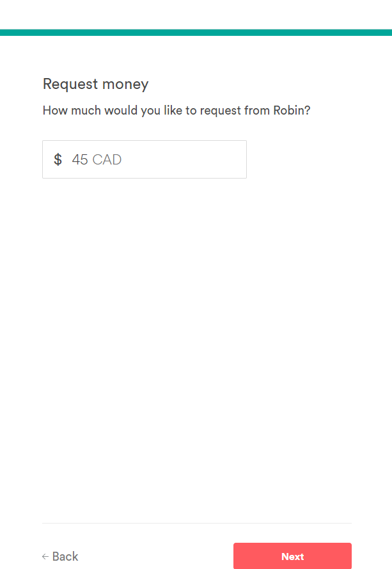Click the word Next on red button
This screenshot has height=569, width=392.
click(292, 556)
